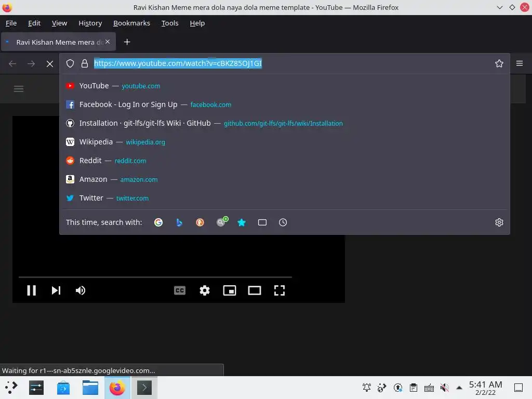Pause the YouTube video
Image resolution: width=532 pixels, height=399 pixels.
click(31, 290)
